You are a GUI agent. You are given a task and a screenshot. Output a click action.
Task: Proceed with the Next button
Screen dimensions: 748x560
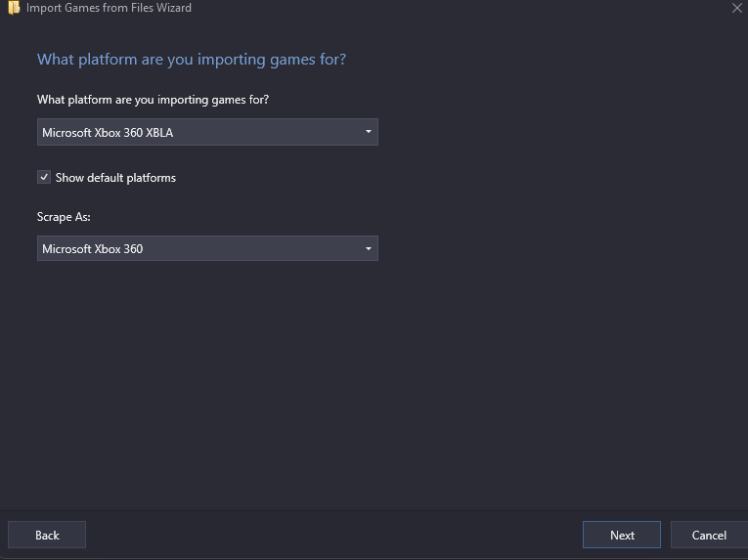click(x=622, y=535)
